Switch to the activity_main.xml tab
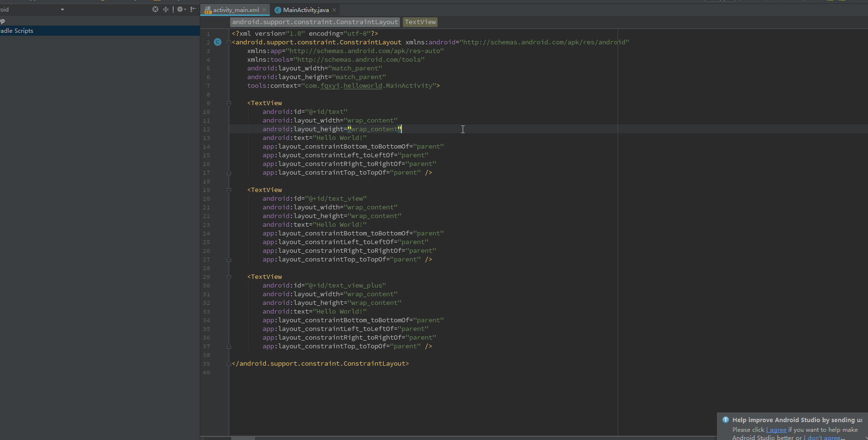The width and height of the screenshot is (868, 440). click(x=236, y=10)
